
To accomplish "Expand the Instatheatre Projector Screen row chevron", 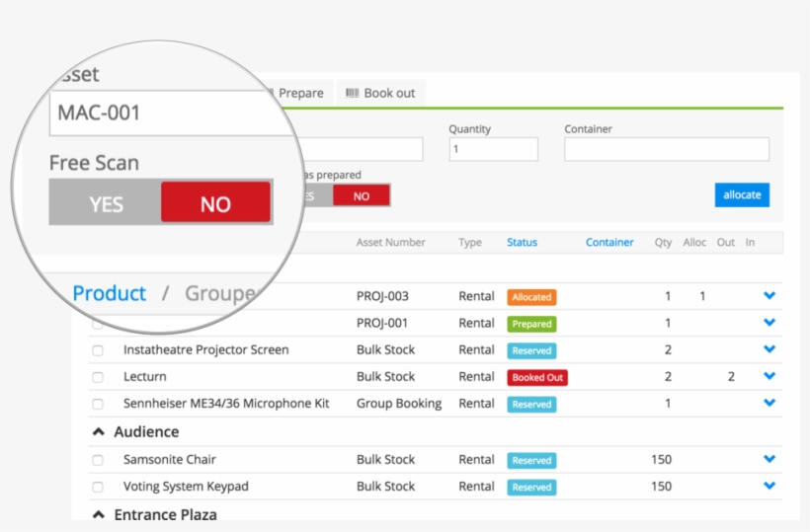I will click(x=769, y=349).
